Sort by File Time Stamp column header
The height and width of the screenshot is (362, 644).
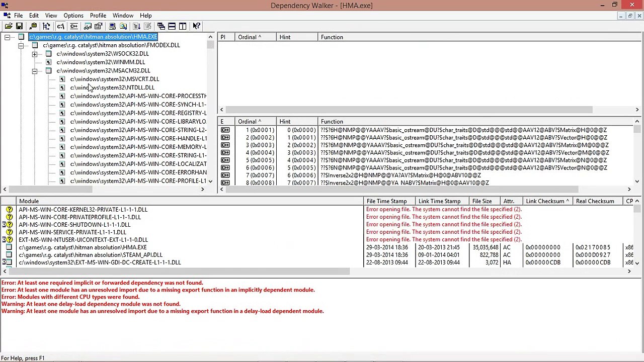point(389,201)
